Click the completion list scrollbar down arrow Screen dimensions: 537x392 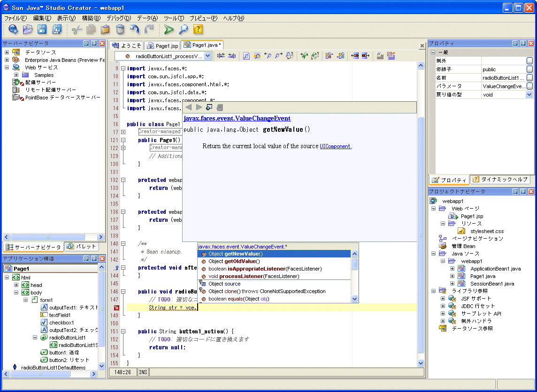pyautogui.click(x=355, y=299)
